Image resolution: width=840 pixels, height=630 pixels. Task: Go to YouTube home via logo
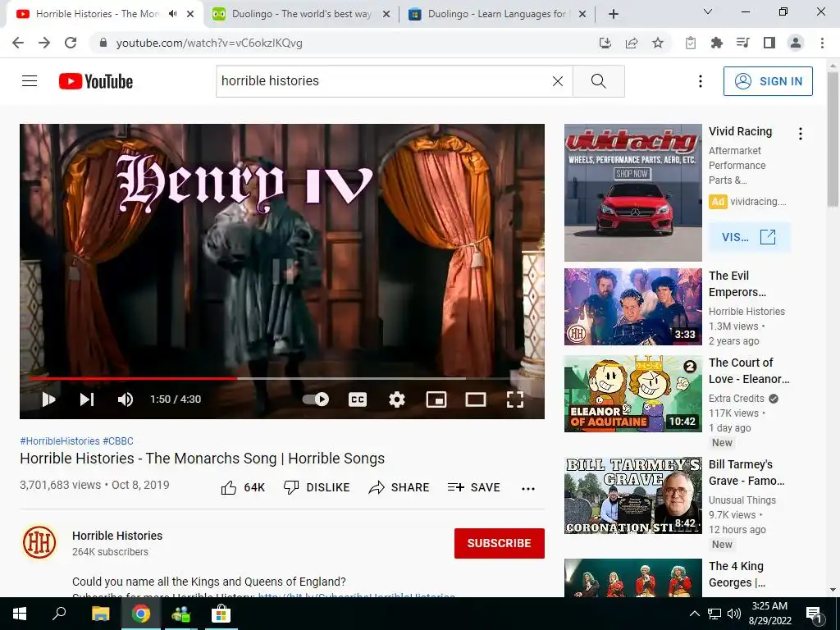96,81
